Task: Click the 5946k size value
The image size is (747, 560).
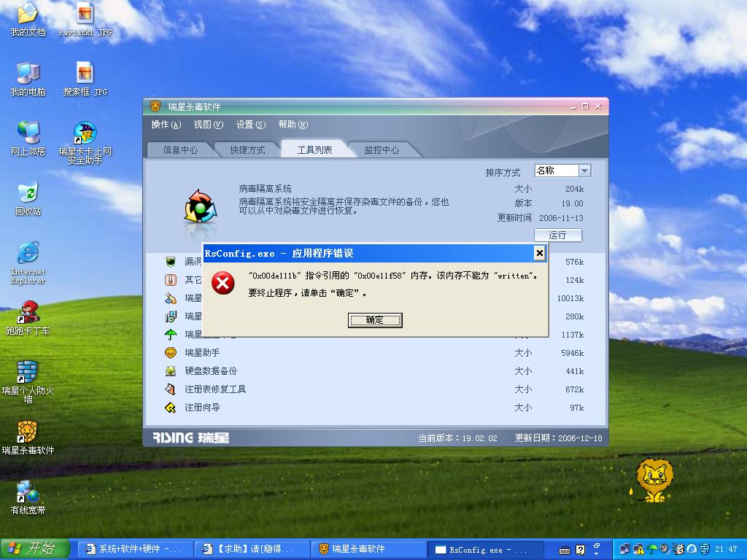Action: (572, 354)
